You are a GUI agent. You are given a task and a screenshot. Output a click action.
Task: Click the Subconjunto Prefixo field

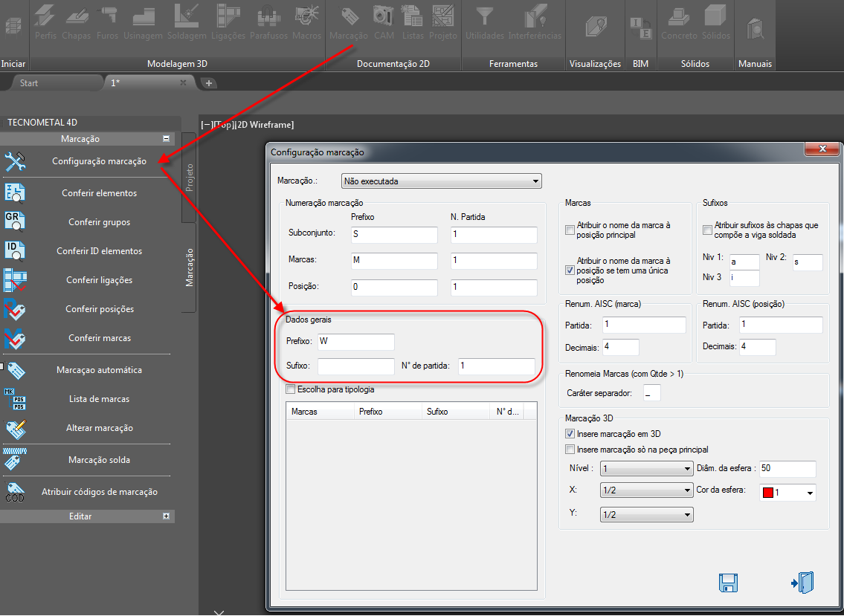pyautogui.click(x=395, y=235)
